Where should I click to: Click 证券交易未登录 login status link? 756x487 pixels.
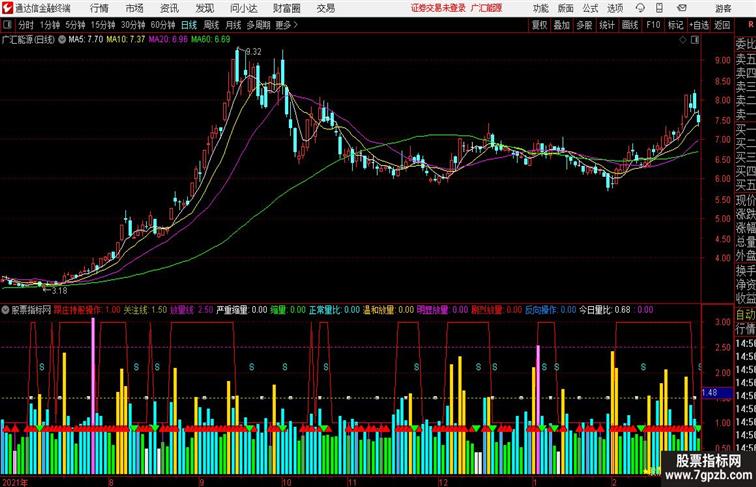[x=438, y=8]
